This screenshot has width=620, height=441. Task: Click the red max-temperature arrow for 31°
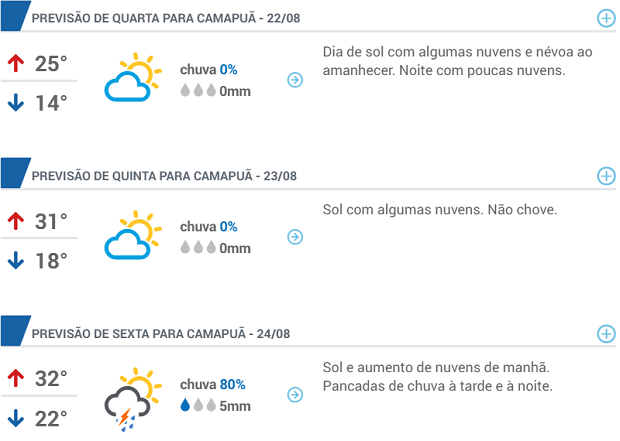(x=15, y=221)
